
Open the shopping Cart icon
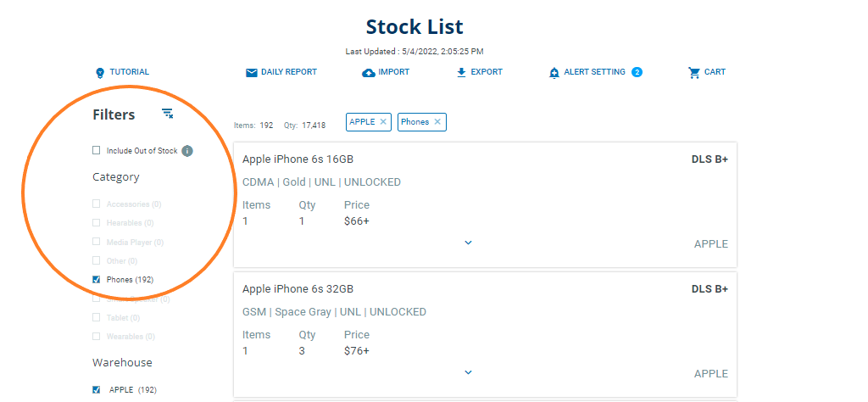pyautogui.click(x=694, y=73)
